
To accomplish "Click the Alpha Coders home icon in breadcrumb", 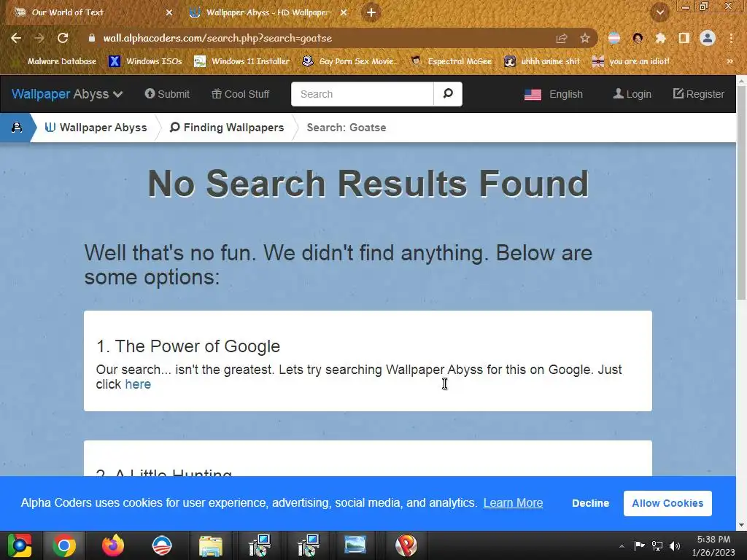I will coord(17,127).
